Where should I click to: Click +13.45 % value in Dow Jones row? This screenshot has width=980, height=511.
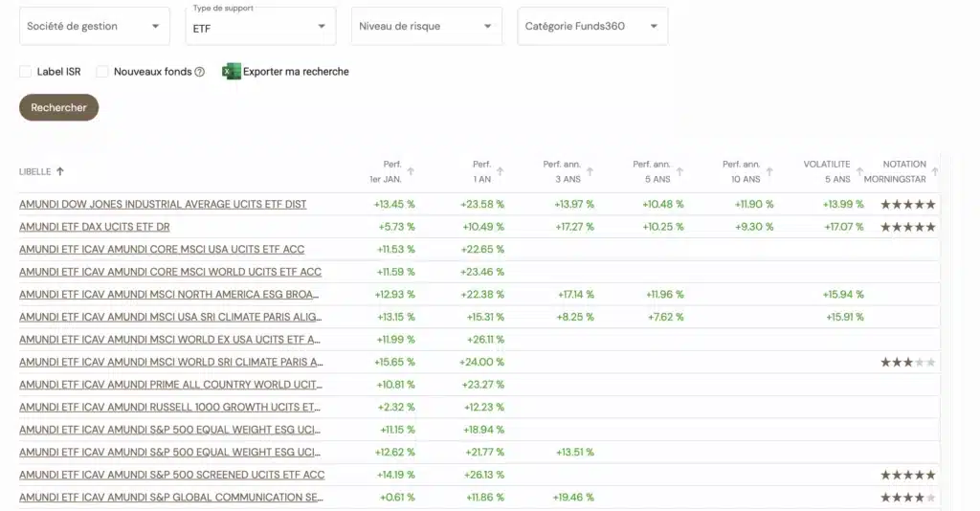coord(394,204)
